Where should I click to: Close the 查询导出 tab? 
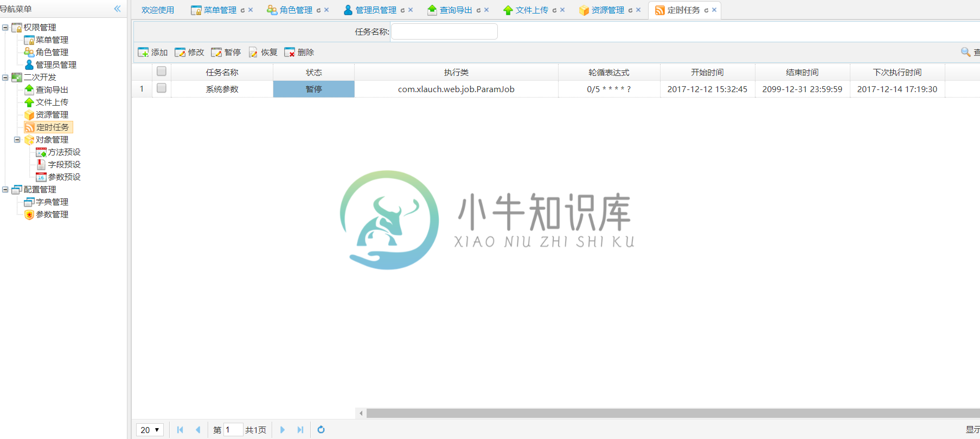pos(486,10)
